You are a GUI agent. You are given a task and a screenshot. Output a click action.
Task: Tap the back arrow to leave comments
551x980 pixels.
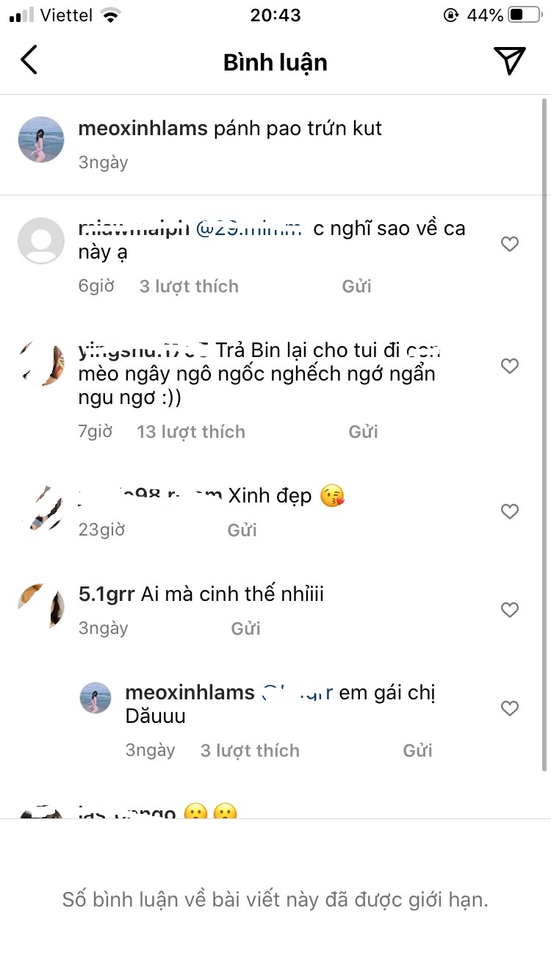(29, 61)
